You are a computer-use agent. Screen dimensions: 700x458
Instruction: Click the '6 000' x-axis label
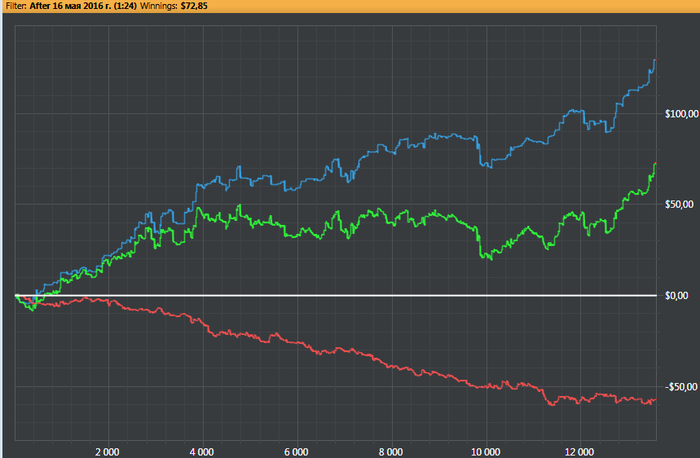click(296, 452)
